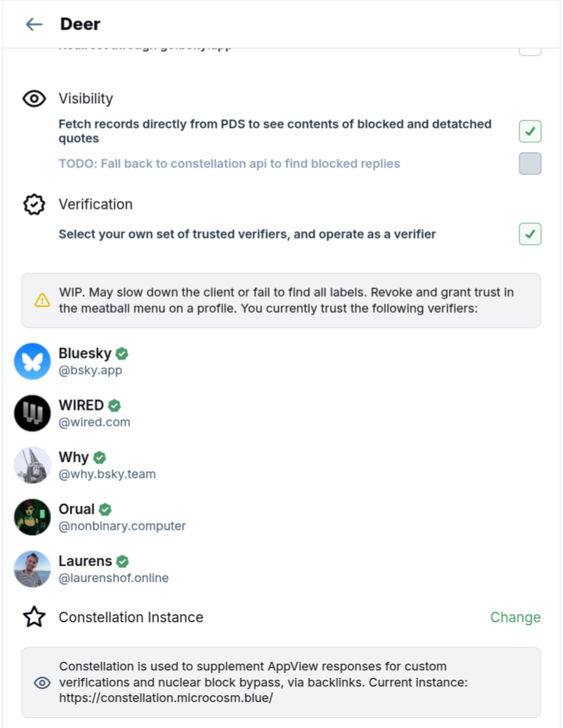Click the WIRED profile avatar

pos(32,413)
